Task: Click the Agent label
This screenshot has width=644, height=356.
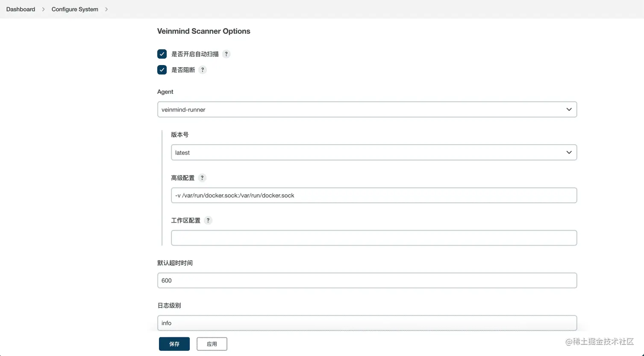Action: [x=165, y=92]
